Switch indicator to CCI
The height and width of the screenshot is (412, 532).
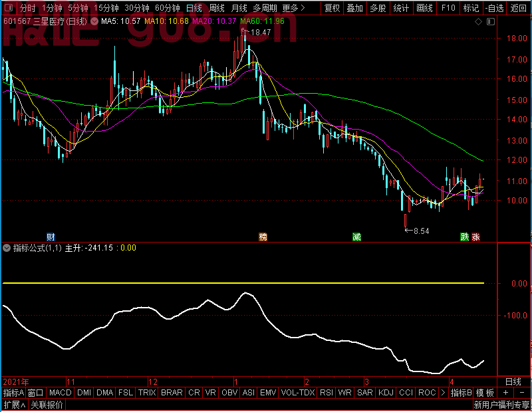(406, 393)
